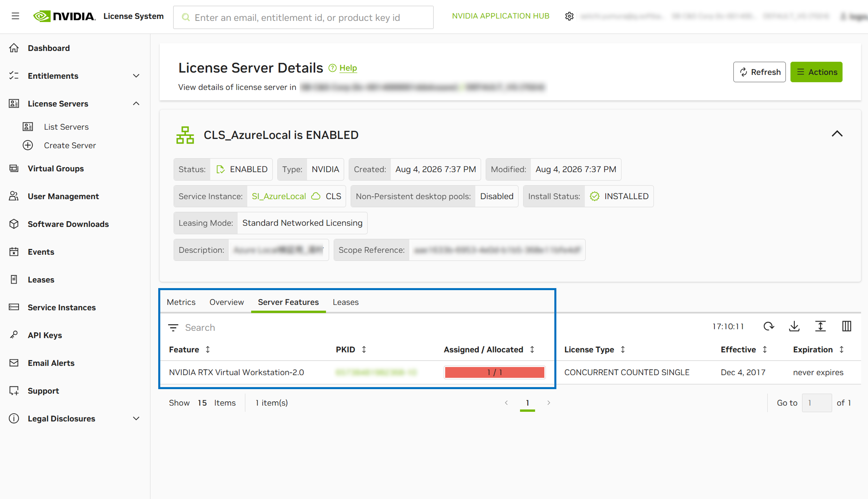Open Virtual Groups in the sidebar
The height and width of the screenshot is (499, 868).
(56, 168)
